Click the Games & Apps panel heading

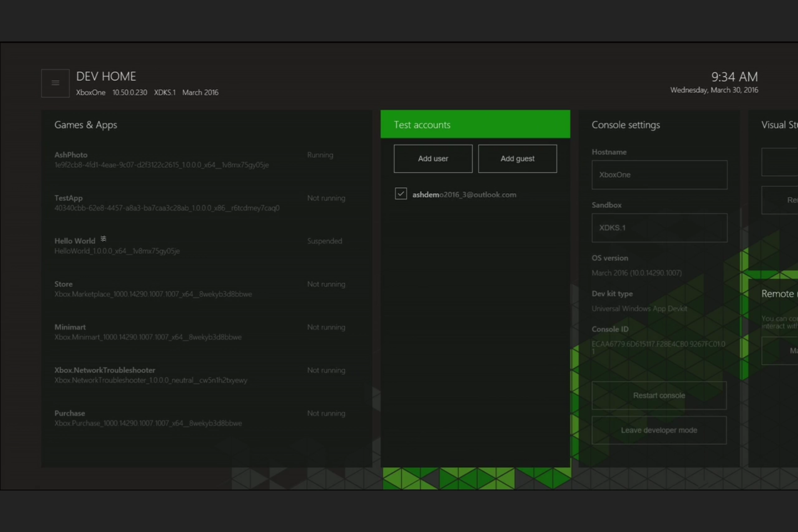pyautogui.click(x=85, y=125)
